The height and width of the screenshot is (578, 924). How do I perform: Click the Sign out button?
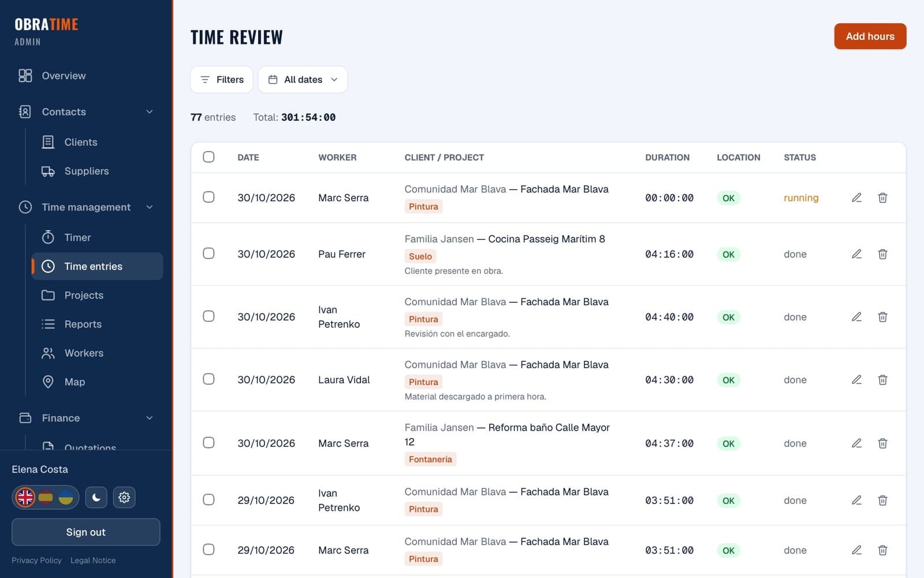[86, 532]
